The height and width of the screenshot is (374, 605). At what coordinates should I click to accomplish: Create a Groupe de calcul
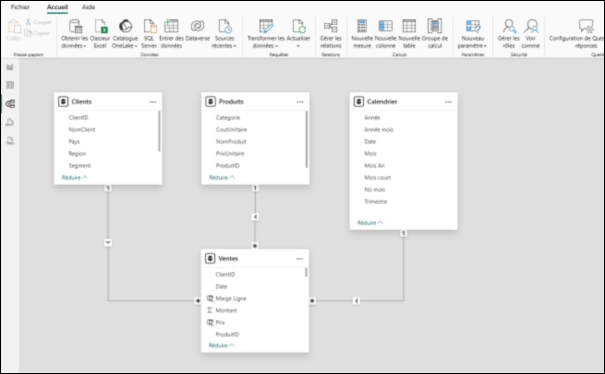435,34
